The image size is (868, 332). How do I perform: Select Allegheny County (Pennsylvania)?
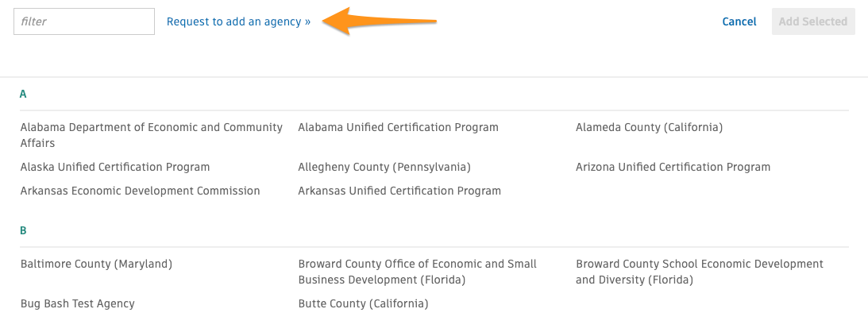click(x=384, y=167)
